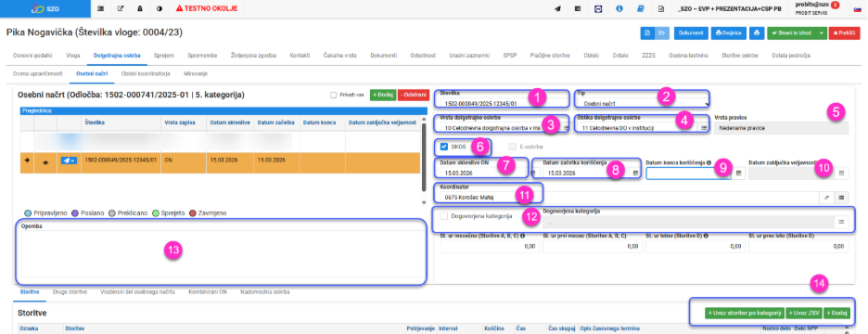The height and width of the screenshot is (334, 868).
Task: Click the light-blue folder icon button
Action: coord(661,33)
